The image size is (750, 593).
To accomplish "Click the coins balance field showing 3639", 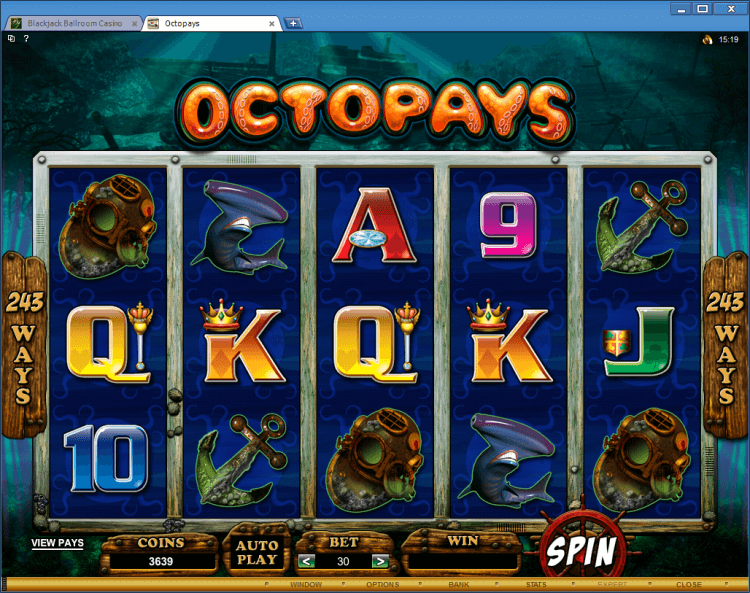I will (160, 561).
